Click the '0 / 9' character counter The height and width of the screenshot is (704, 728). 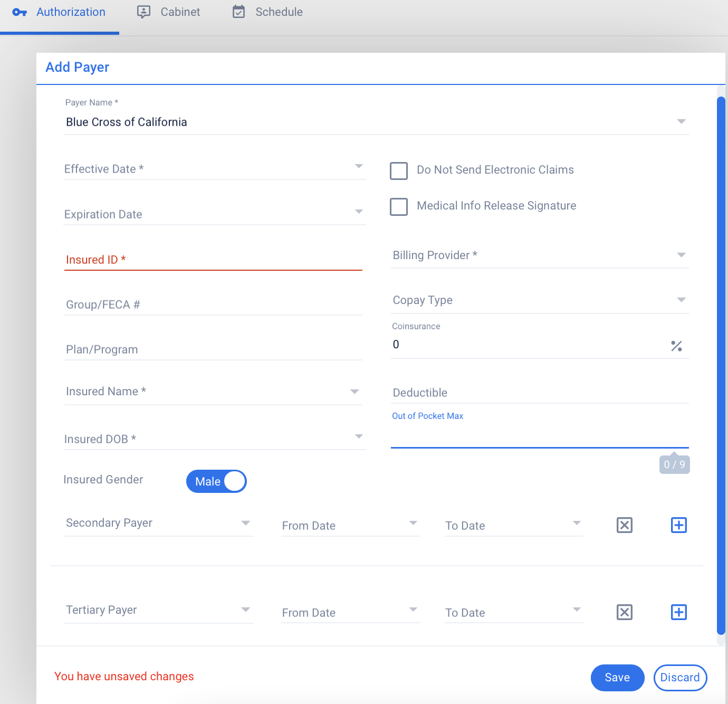pyautogui.click(x=675, y=464)
